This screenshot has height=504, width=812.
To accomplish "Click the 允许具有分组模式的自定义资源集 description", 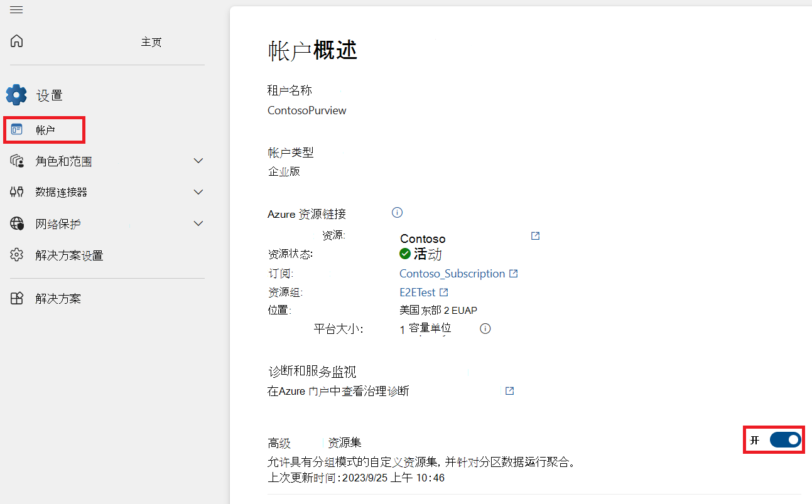I will click(x=422, y=463).
